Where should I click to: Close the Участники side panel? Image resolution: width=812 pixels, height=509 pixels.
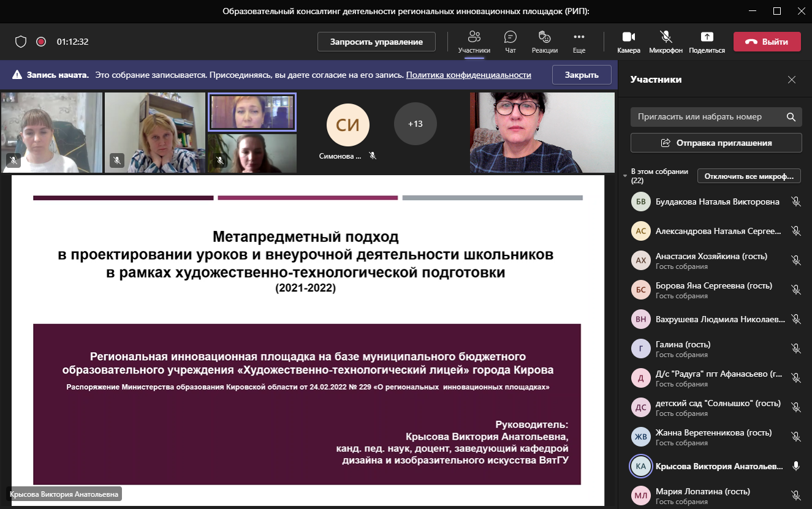point(792,80)
